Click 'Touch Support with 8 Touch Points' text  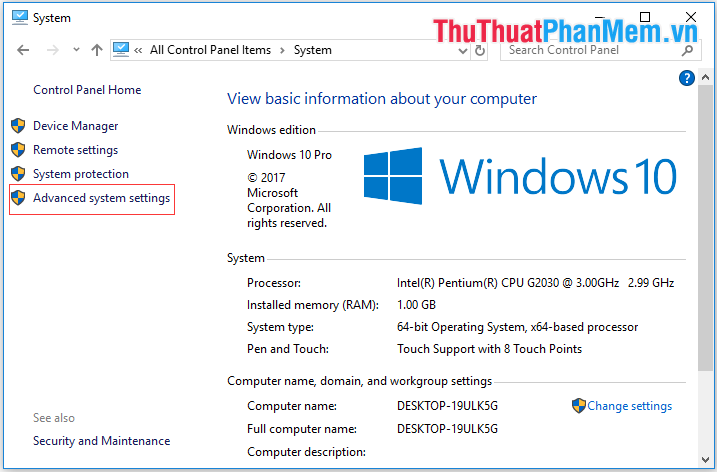(x=489, y=349)
